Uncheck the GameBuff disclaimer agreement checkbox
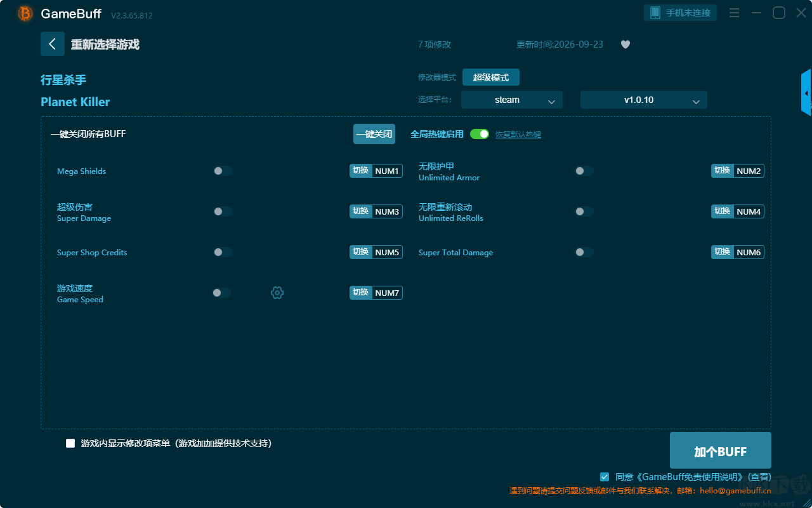 coord(605,476)
